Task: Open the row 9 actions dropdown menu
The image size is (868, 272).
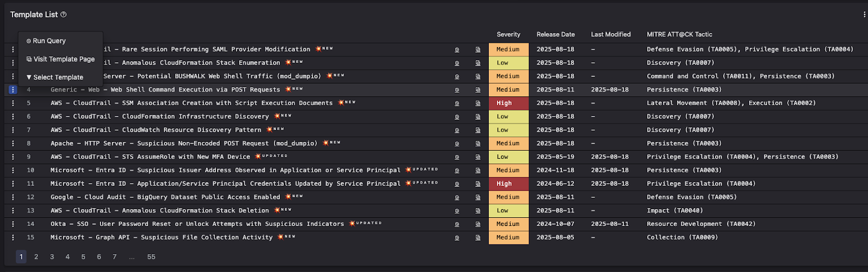Action: coord(13,157)
